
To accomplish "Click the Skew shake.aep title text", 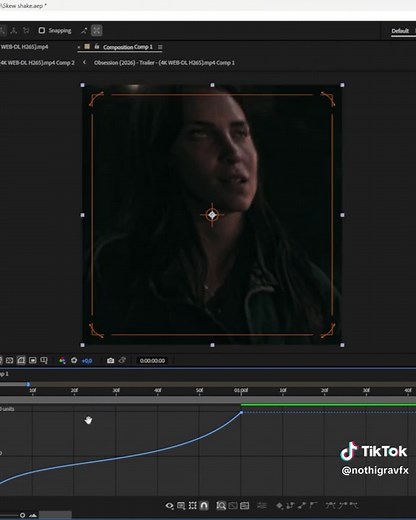I will pos(22,6).
